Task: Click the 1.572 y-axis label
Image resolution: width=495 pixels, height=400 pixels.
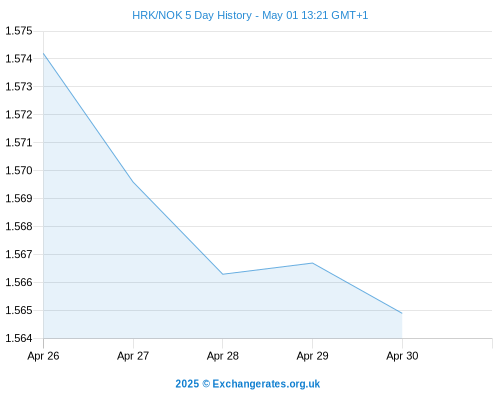Action: 19,115
